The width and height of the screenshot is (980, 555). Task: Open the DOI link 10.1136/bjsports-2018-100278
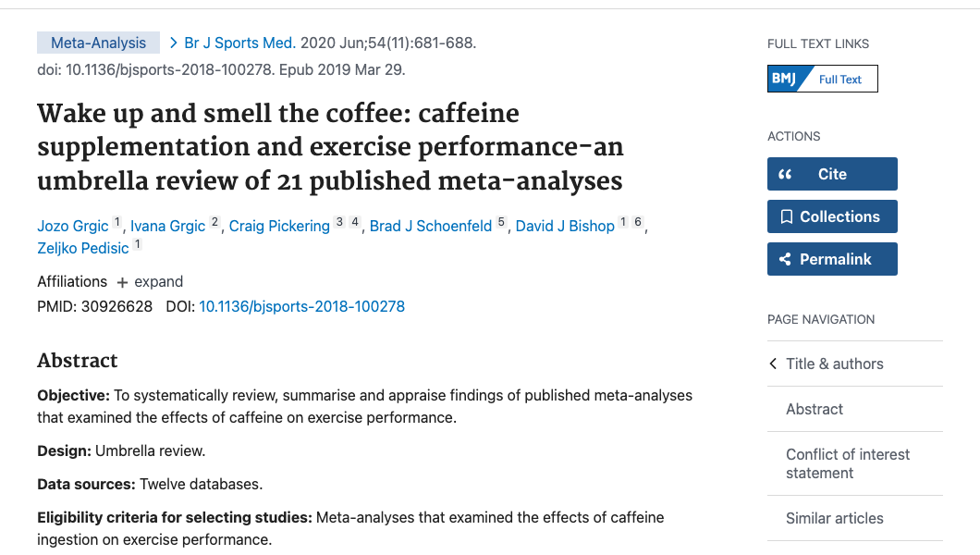[x=301, y=306]
